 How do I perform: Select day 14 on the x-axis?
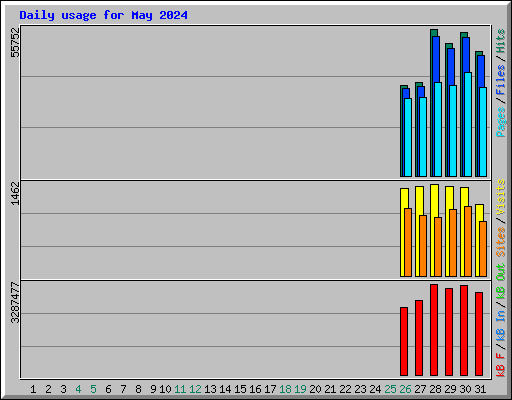click(x=225, y=389)
